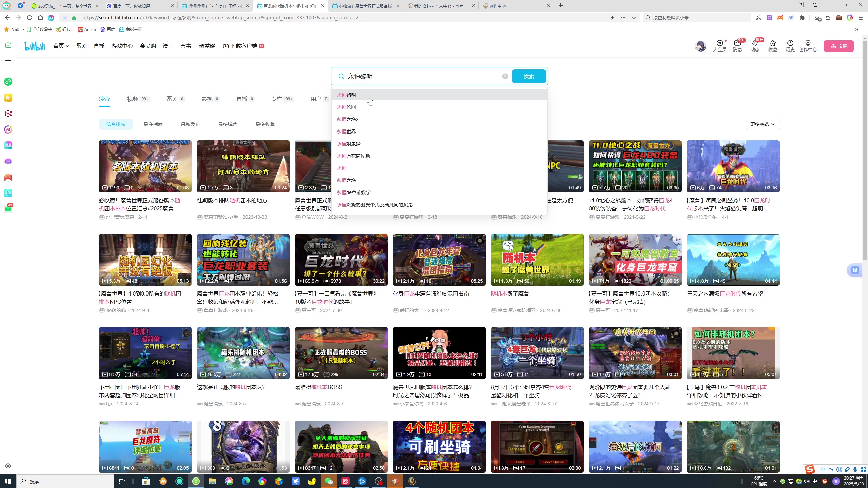Viewport: 868px width, 488px height.
Task: Click the user avatar in header
Action: coord(700,46)
